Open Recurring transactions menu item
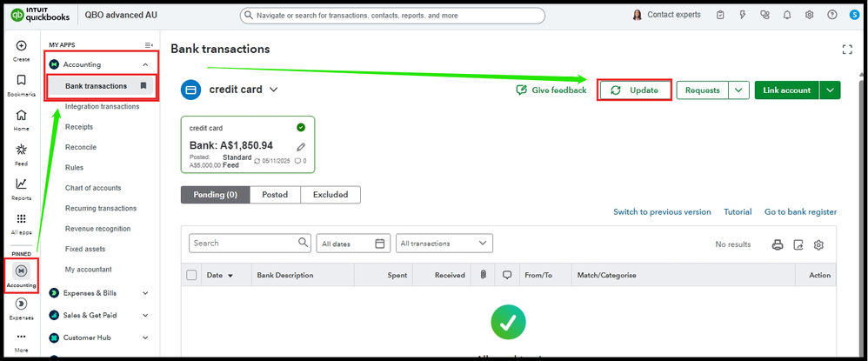The height and width of the screenshot is (361, 868). [x=101, y=208]
